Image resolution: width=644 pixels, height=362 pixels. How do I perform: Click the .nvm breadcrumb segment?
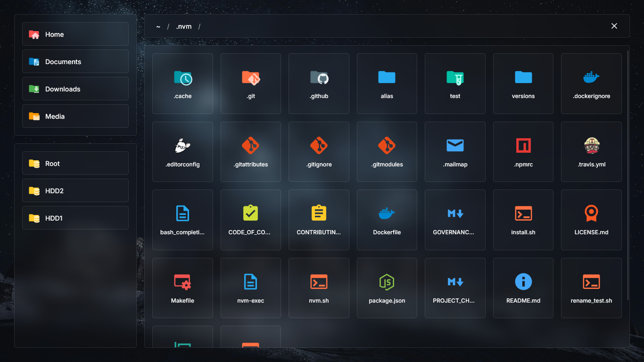pos(184,26)
